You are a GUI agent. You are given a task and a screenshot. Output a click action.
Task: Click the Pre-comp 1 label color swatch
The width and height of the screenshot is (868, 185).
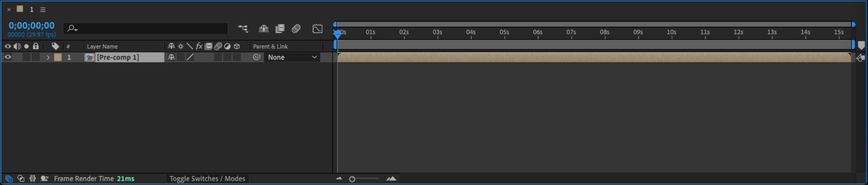(58, 57)
